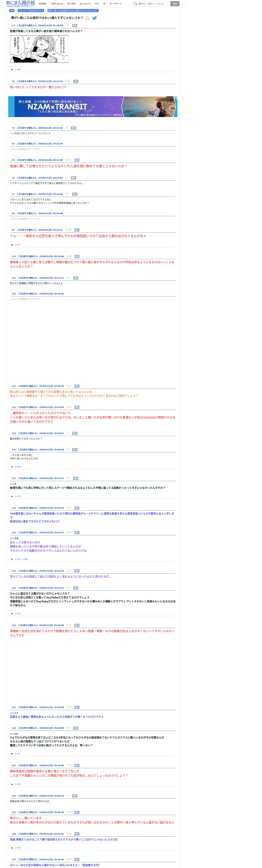
Task: Report post 1 with its 報告 button
Action: tap(75, 26)
